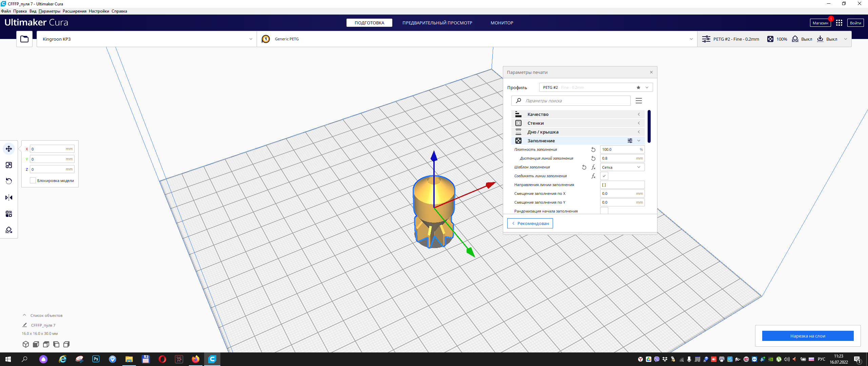868x366 pixels.
Task: Open the Kingroon KP3 printer dropdown
Action: pyautogui.click(x=146, y=39)
